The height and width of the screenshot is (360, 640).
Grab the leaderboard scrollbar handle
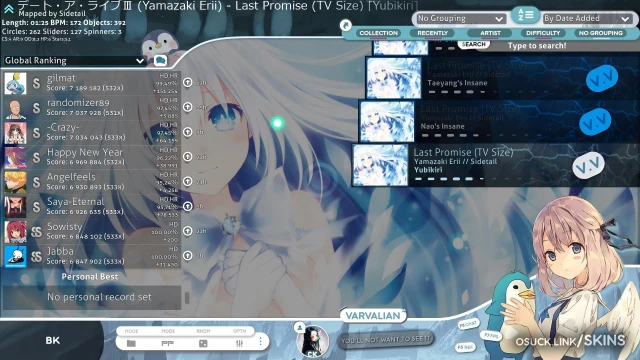coord(187,298)
